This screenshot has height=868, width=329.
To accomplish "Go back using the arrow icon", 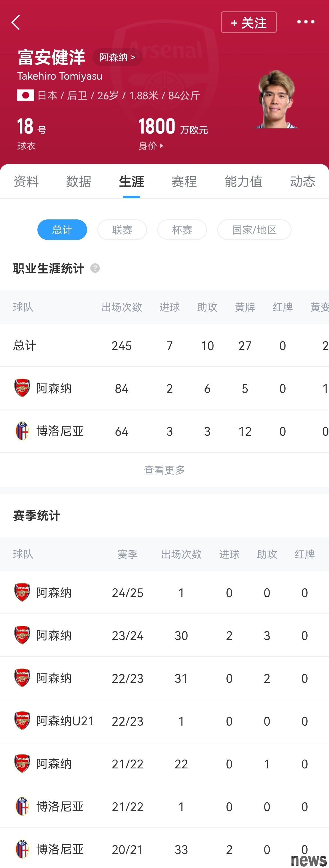I will (x=15, y=22).
